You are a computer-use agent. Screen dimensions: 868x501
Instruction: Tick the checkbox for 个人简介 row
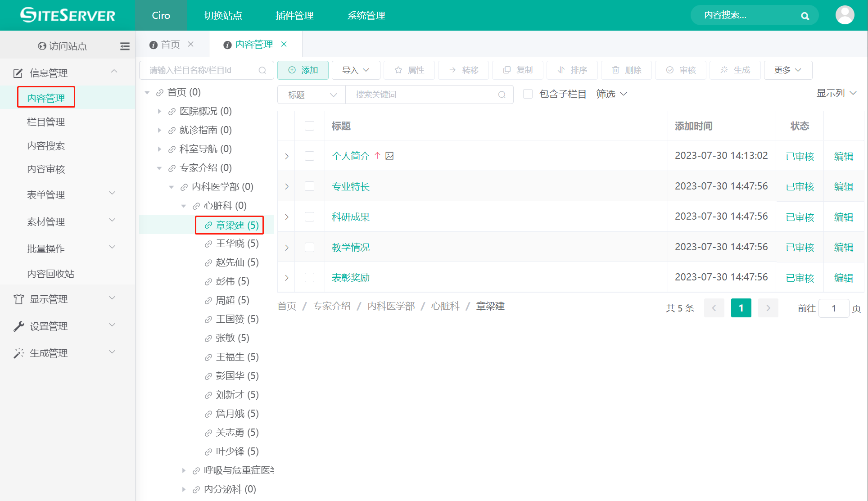tap(309, 156)
